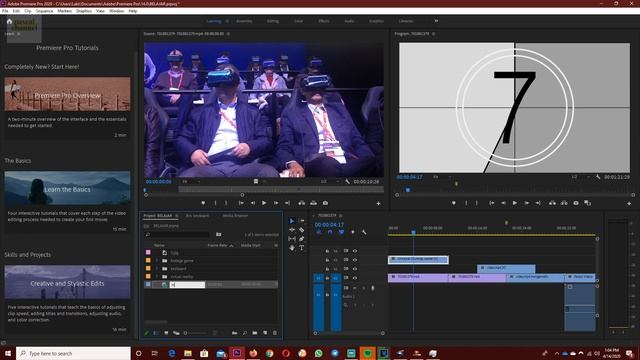Toggle third video track eye visibility
640x360 pixels.
(355, 269)
